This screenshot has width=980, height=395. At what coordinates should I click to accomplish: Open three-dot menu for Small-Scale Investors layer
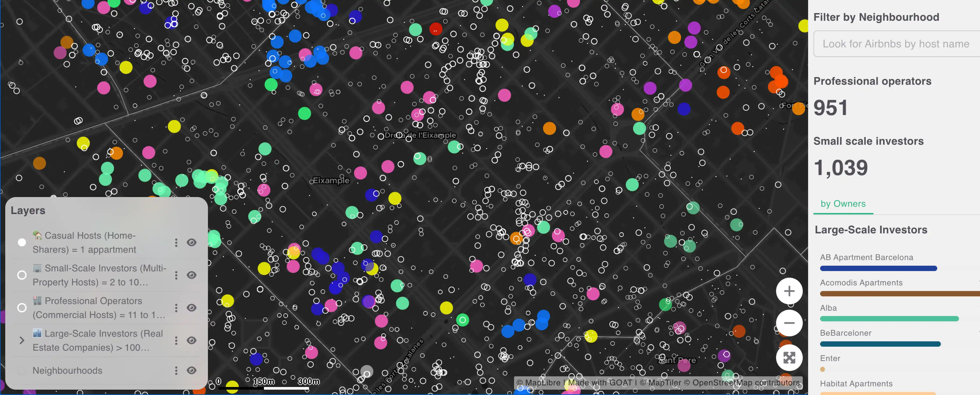(176, 275)
